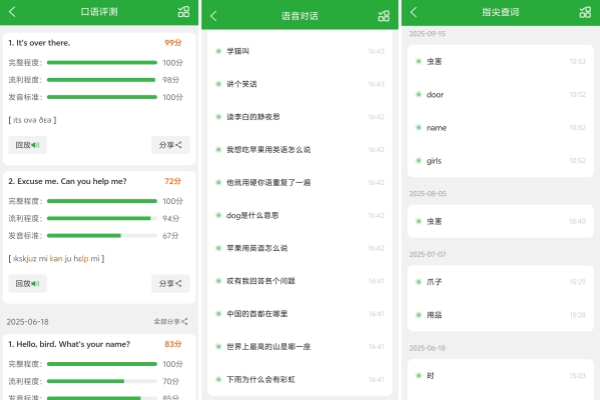Screen dimensions: 600x400
Task: Share the "It's over there" result
Action: click(171, 145)
